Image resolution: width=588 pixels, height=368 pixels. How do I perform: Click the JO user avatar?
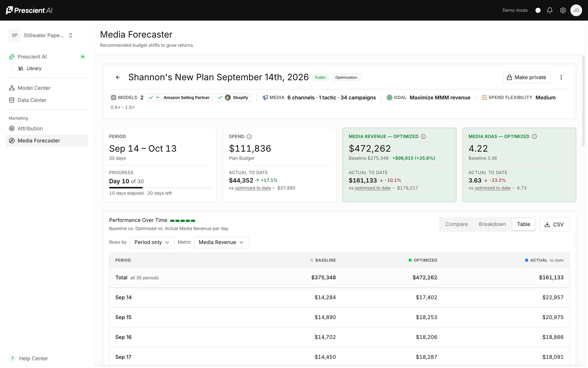pos(576,10)
